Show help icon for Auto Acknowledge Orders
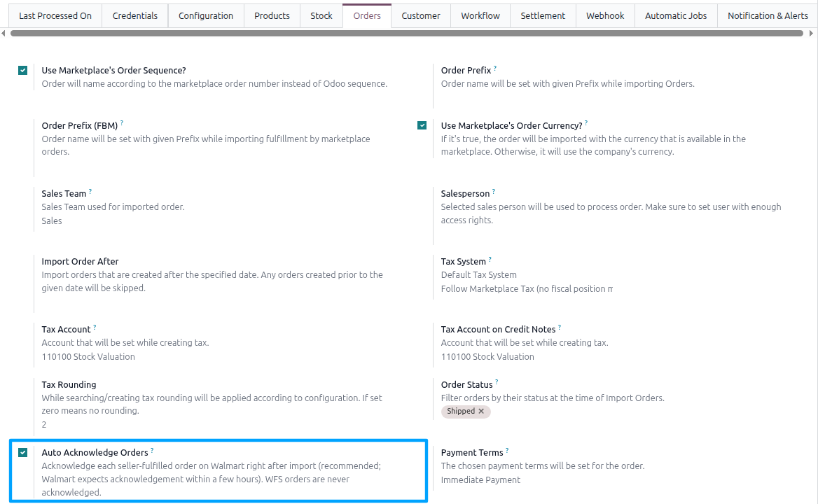Image resolution: width=818 pixels, height=504 pixels. pos(152,450)
